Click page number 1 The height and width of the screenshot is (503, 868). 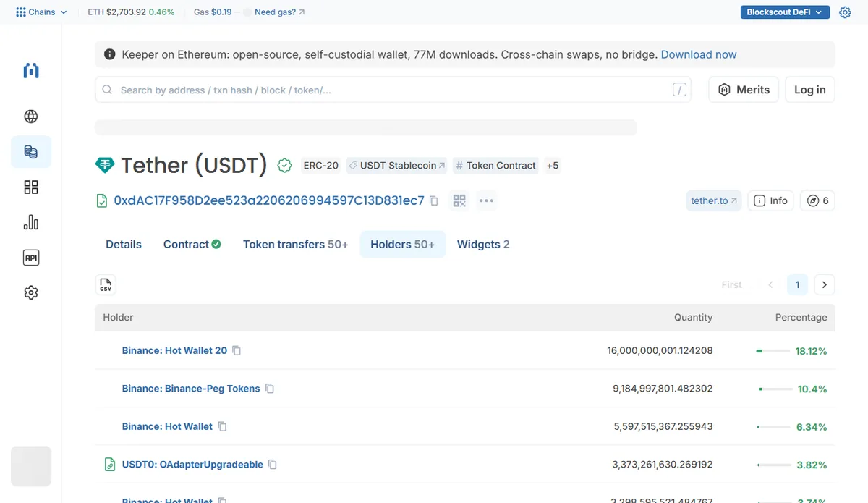click(x=797, y=284)
